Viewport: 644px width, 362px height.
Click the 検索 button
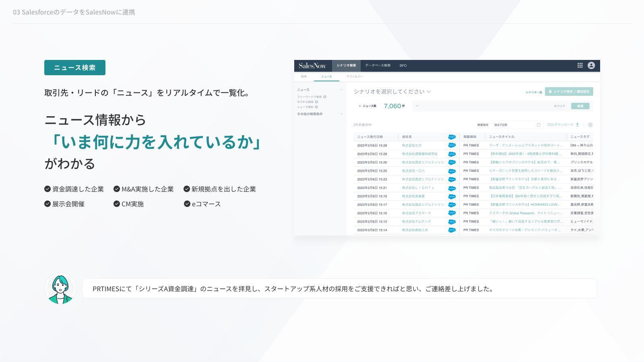[580, 106]
